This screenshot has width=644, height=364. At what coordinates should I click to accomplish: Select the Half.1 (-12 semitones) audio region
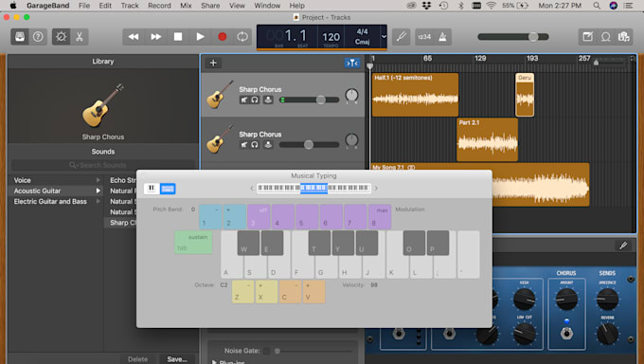(415, 95)
